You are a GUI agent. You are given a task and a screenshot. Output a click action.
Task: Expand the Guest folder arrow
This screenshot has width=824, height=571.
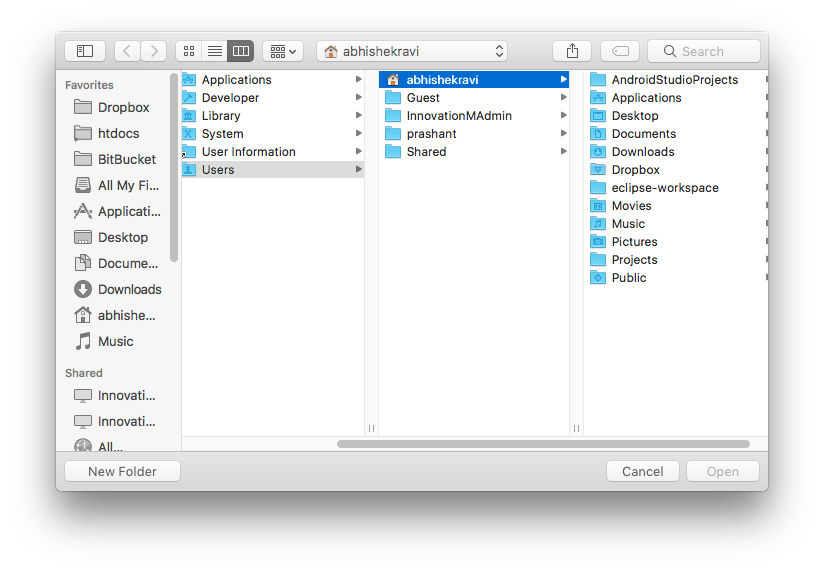click(x=563, y=98)
